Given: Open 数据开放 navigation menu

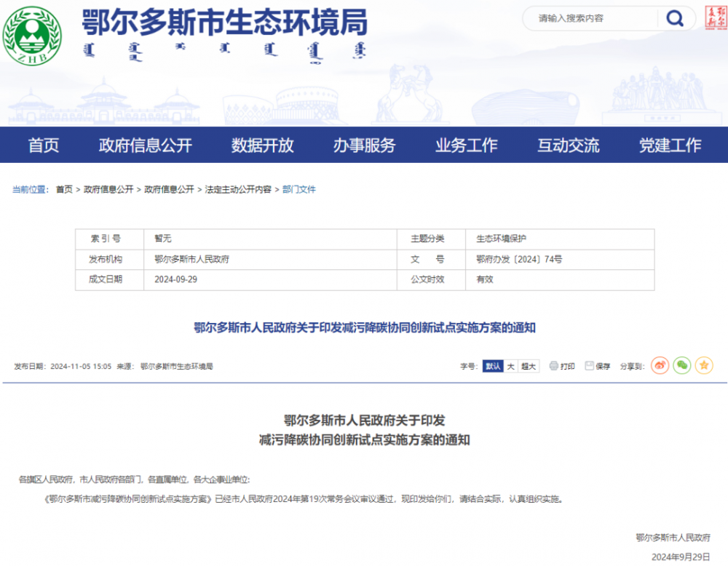Looking at the screenshot, I should tap(262, 145).
